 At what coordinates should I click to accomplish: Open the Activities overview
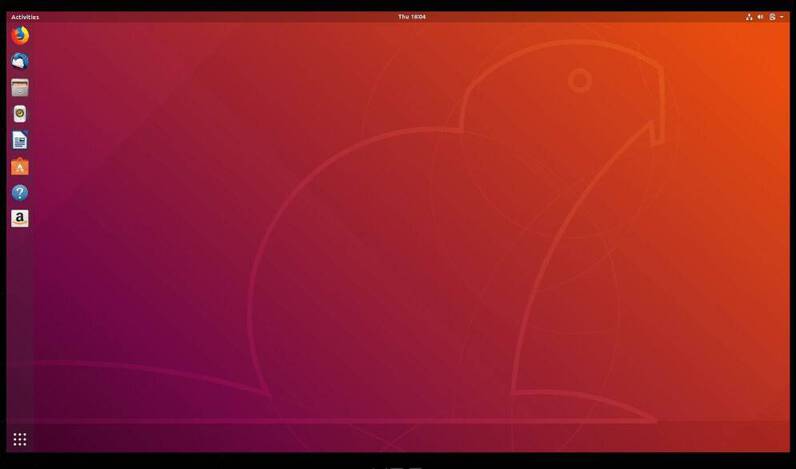point(25,17)
